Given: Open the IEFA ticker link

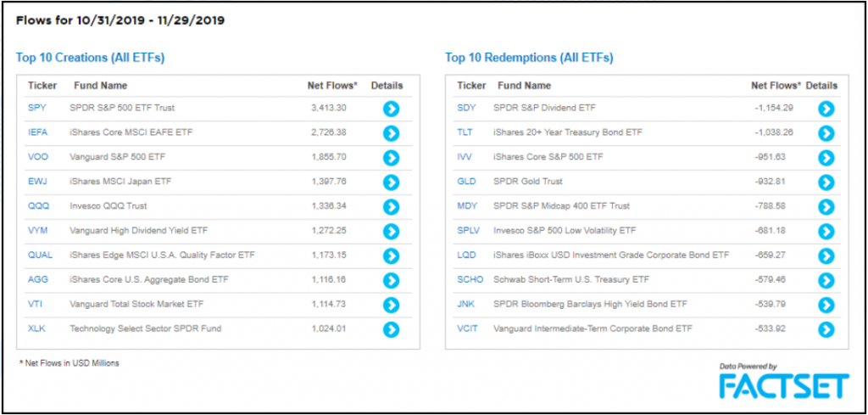Looking at the screenshot, I should click(x=39, y=132).
